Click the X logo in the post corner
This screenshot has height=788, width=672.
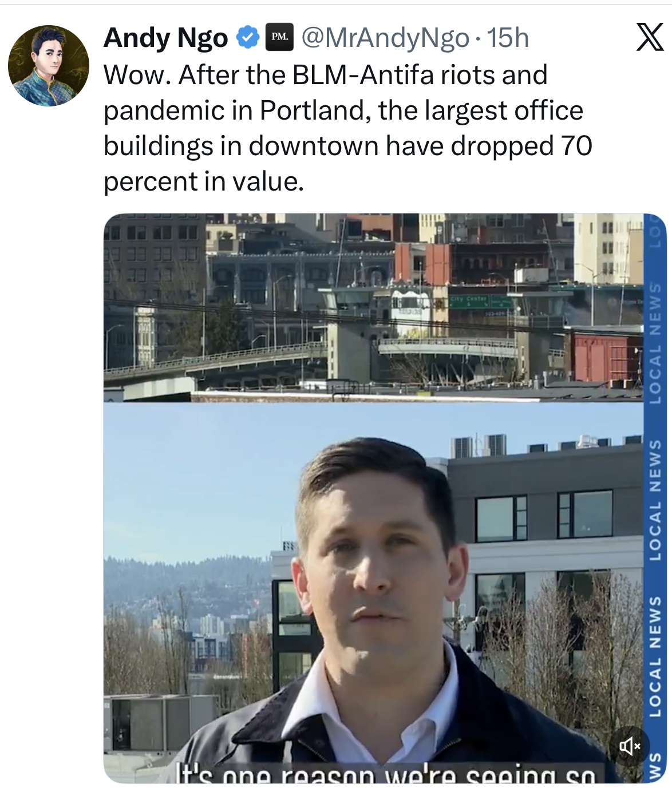pos(650,37)
